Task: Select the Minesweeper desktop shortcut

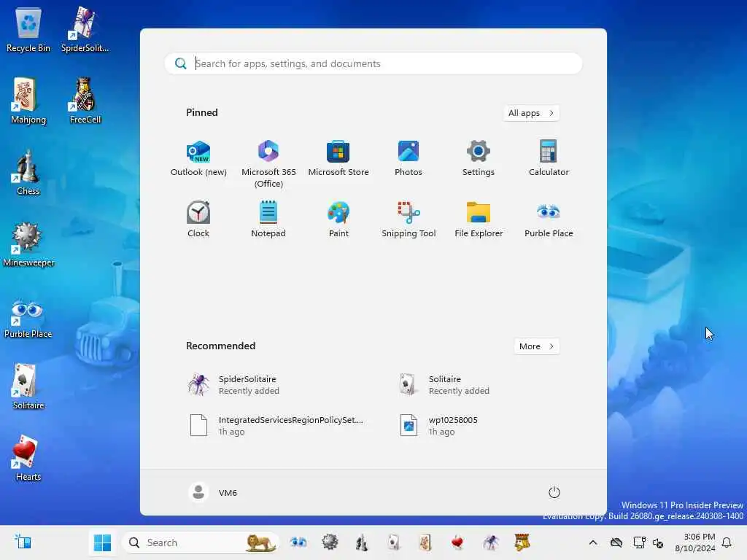Action: point(28,244)
